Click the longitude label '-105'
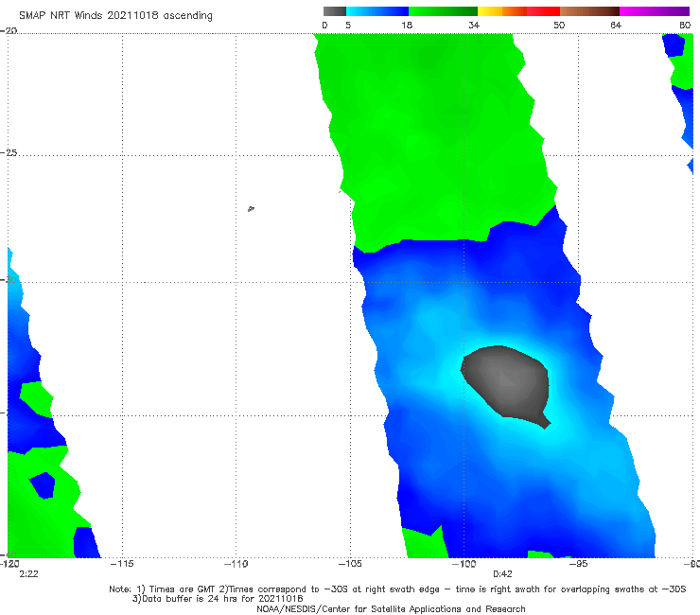Screen dimensions: 700x615 (x=350, y=564)
